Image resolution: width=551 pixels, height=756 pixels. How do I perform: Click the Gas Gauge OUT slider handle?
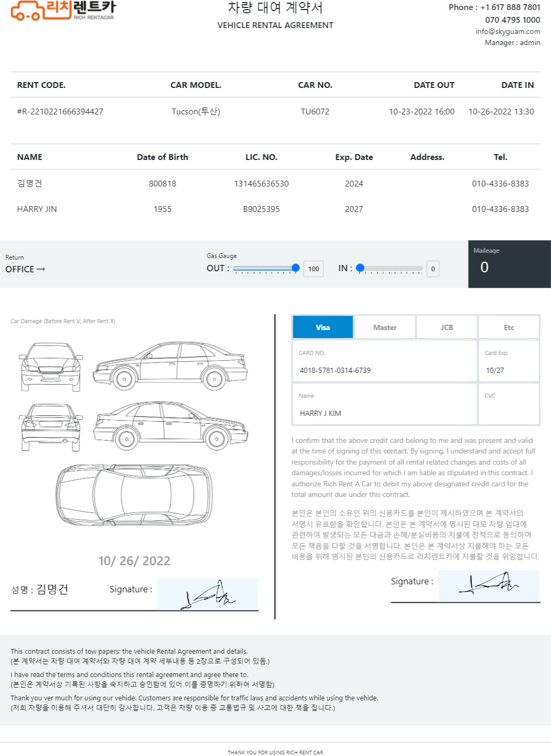point(296,268)
